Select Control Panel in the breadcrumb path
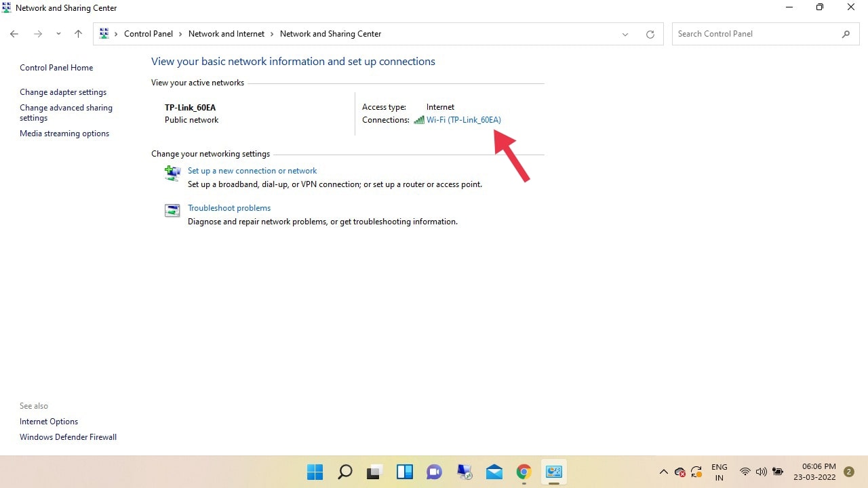The height and width of the screenshot is (488, 868). [149, 34]
